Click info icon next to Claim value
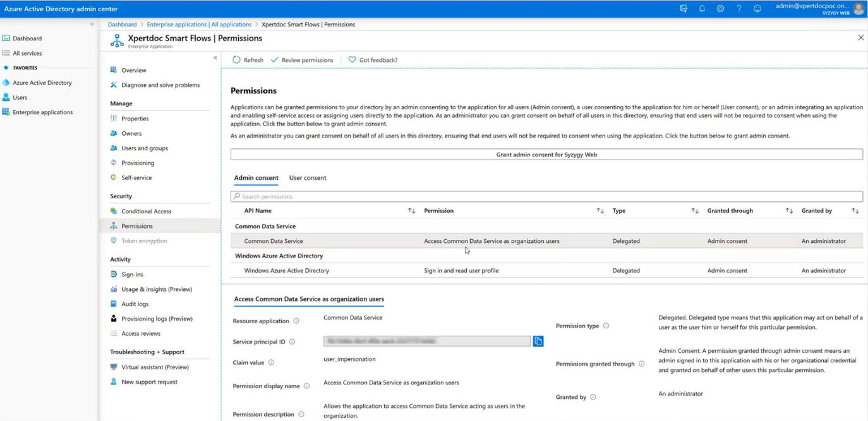 point(271,363)
